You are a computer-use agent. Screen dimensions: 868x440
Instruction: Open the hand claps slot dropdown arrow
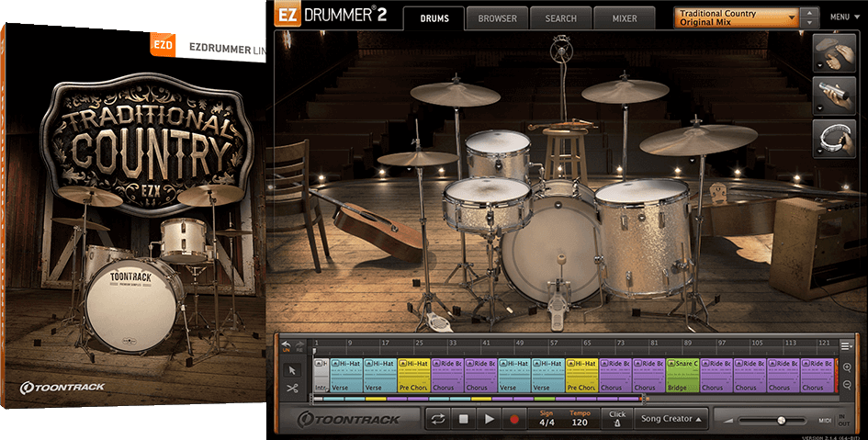[x=818, y=65]
